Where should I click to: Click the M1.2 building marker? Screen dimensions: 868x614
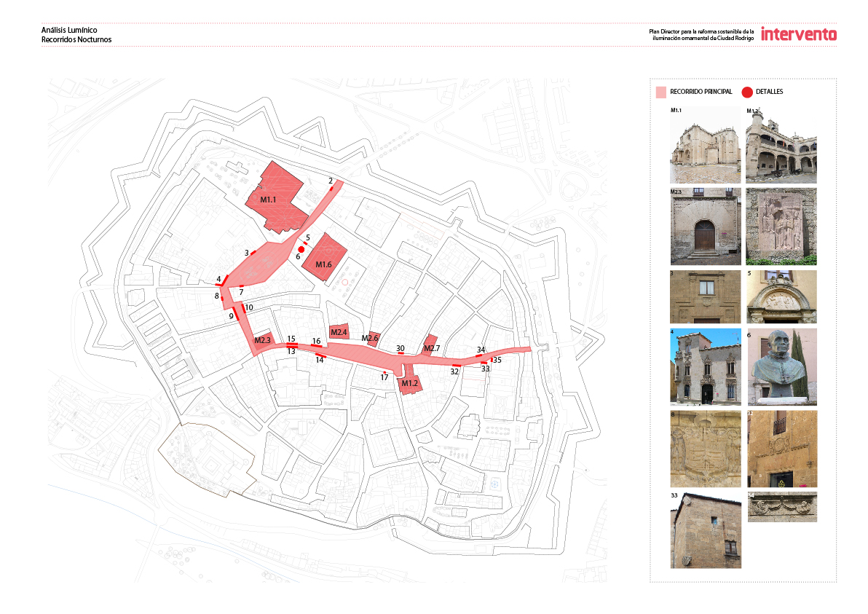[x=409, y=382]
